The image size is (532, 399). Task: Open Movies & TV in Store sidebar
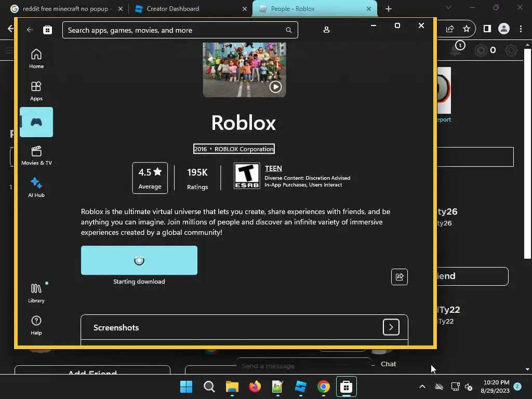(x=36, y=155)
